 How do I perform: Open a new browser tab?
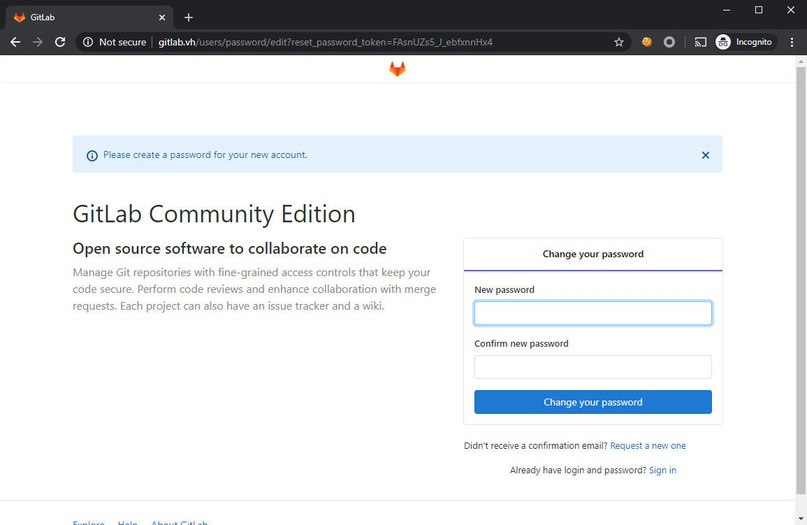tap(188, 17)
